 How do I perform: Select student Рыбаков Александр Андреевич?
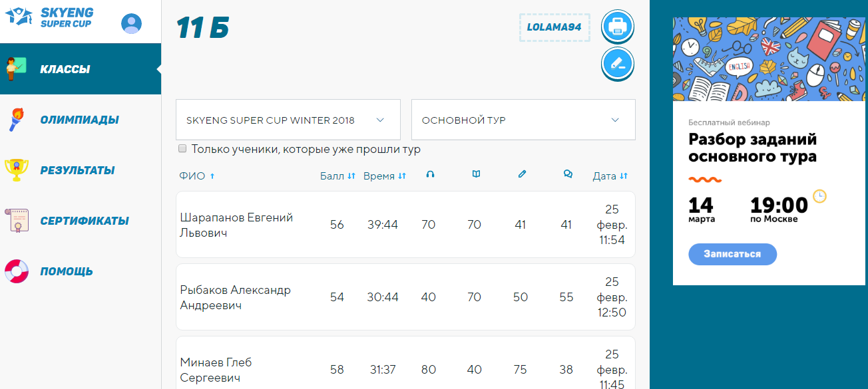[235, 297]
